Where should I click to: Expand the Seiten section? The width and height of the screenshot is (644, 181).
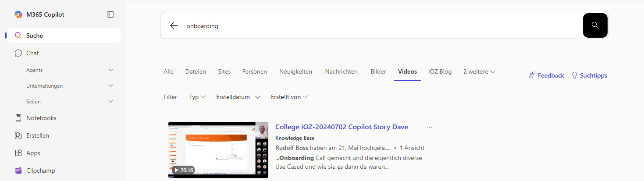[111, 102]
